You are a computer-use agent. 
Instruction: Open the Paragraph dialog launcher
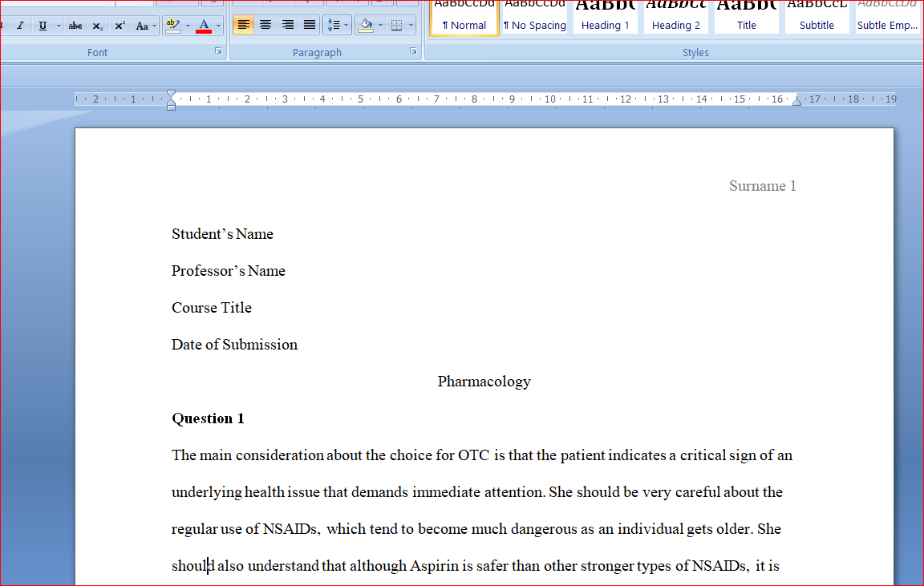pyautogui.click(x=413, y=51)
